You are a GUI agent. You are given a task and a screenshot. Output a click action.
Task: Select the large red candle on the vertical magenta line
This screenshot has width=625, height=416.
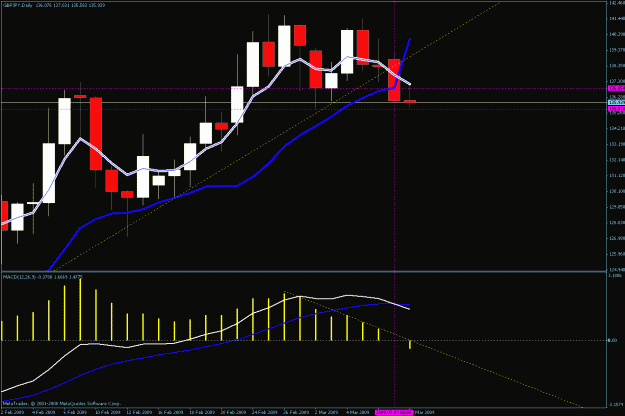394,80
